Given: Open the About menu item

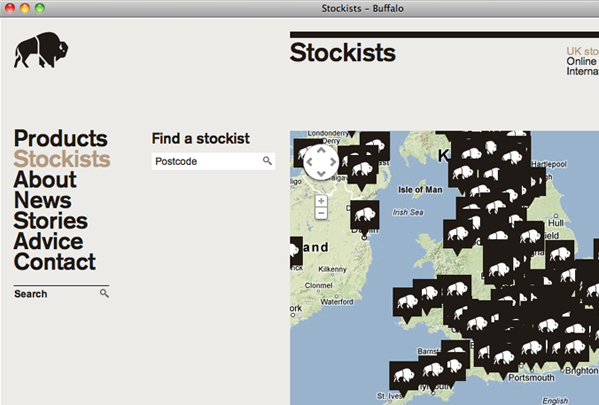Looking at the screenshot, I should coord(45,179).
